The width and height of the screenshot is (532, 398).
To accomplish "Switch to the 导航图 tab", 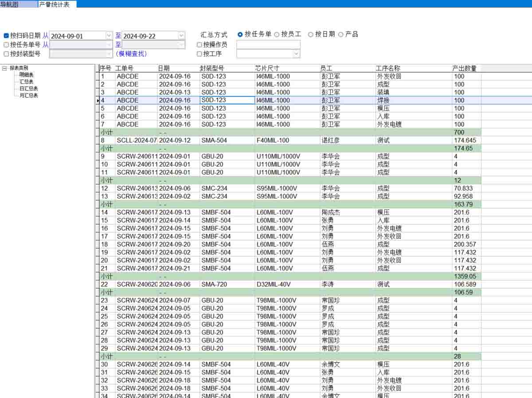I will (x=10, y=4).
